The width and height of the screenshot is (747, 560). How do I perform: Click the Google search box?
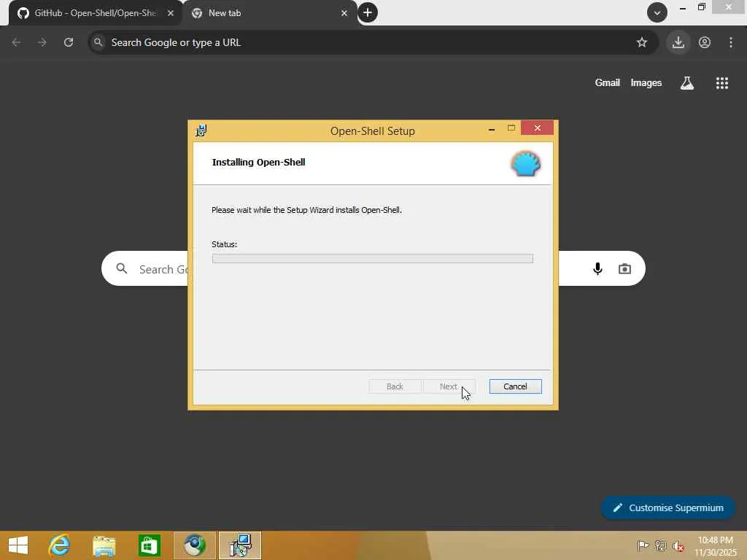pyautogui.click(x=373, y=268)
